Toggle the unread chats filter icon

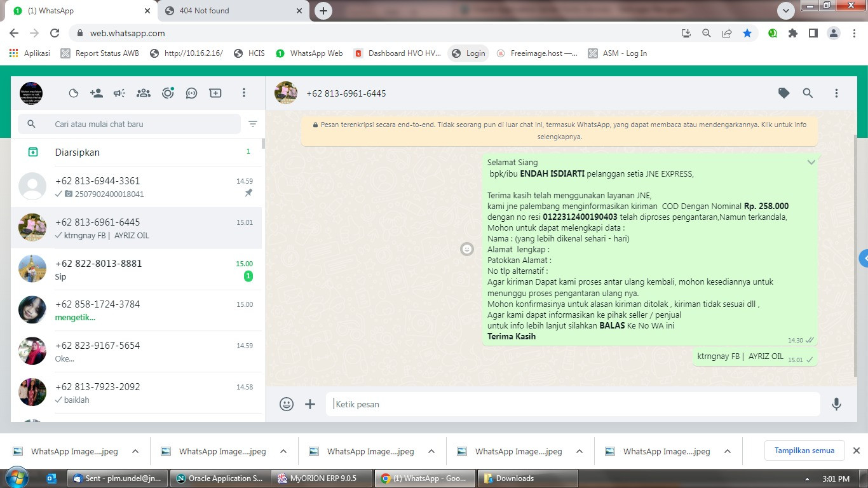(x=253, y=124)
